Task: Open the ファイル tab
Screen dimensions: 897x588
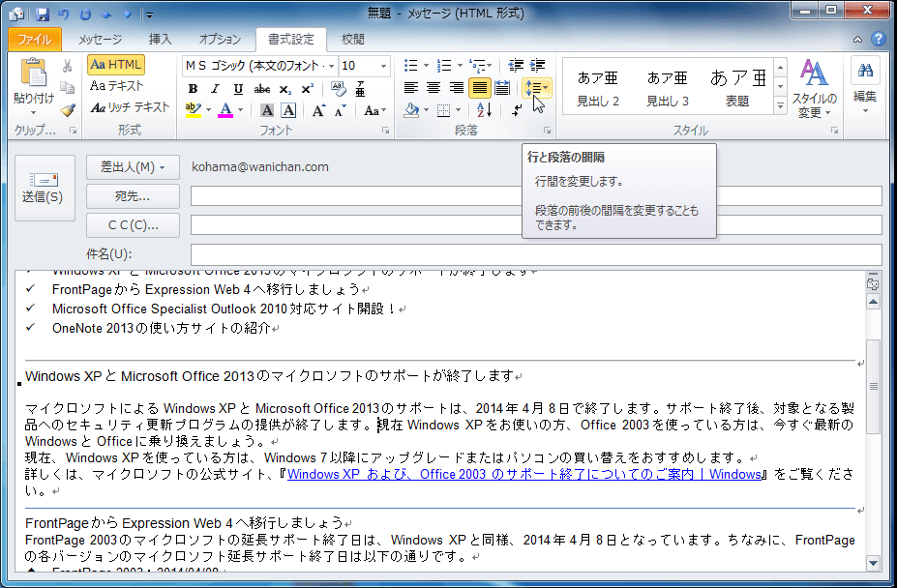Action: [34, 39]
